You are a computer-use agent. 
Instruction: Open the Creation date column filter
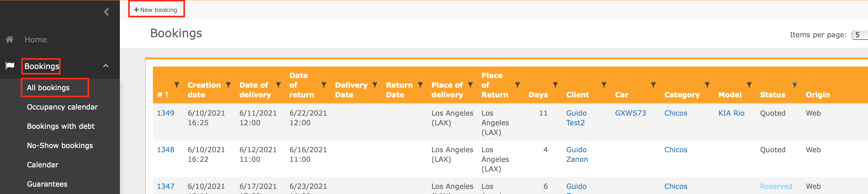229,85
